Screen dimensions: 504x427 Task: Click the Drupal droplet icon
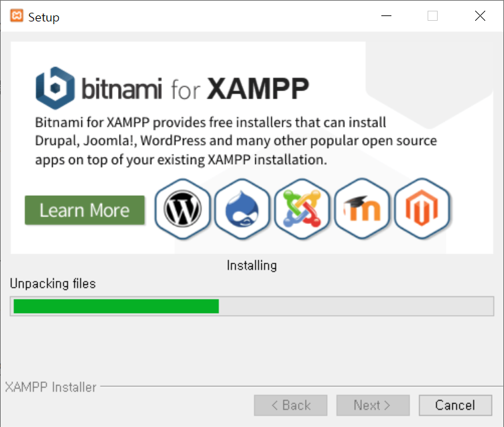pyautogui.click(x=243, y=209)
